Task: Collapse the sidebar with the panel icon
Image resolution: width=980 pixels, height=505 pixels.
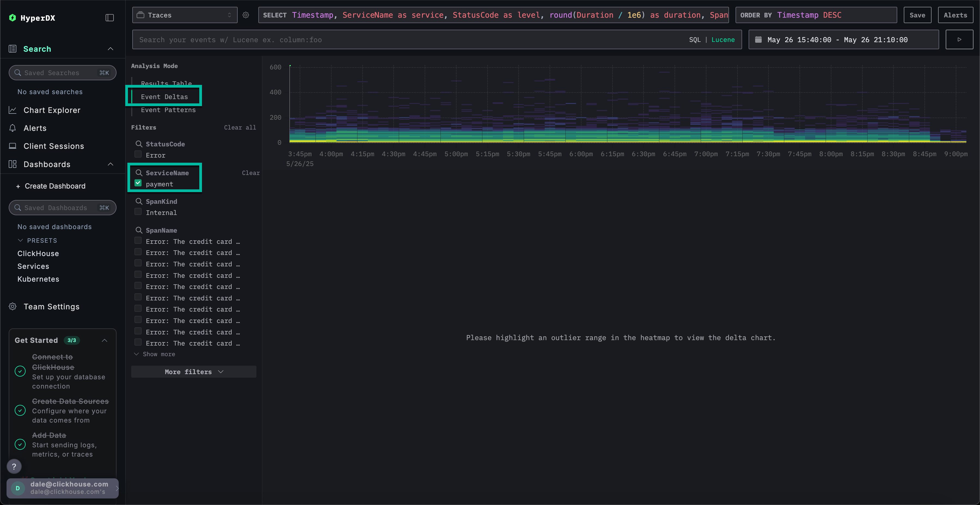Action: 109,18
